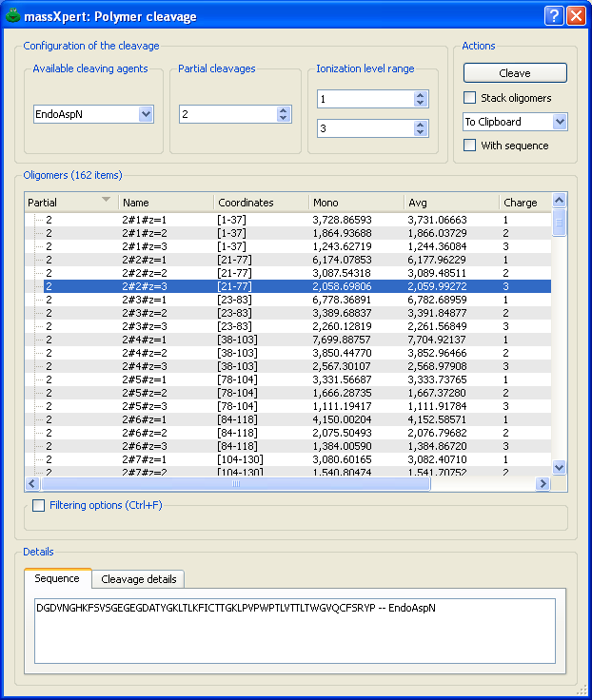Increase the lower ionization level start value
592x700 pixels.
click(421, 95)
